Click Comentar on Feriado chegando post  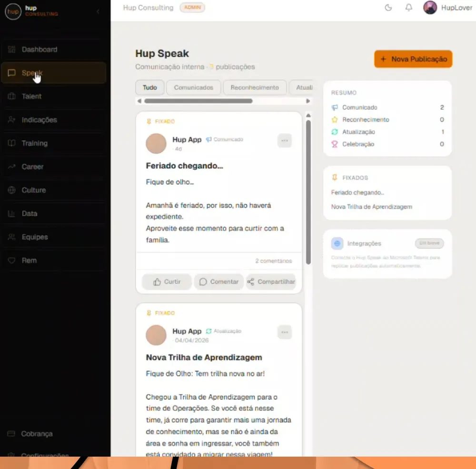pyautogui.click(x=219, y=282)
